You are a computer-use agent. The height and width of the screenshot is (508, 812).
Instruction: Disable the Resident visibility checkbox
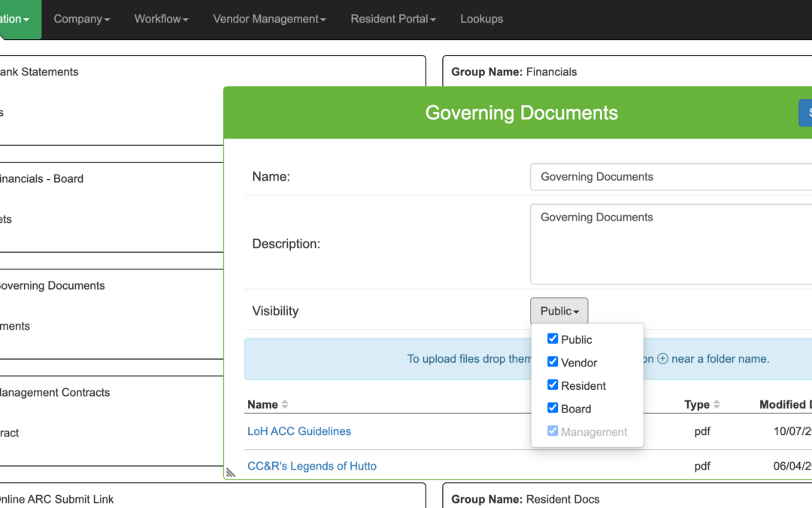pos(553,385)
